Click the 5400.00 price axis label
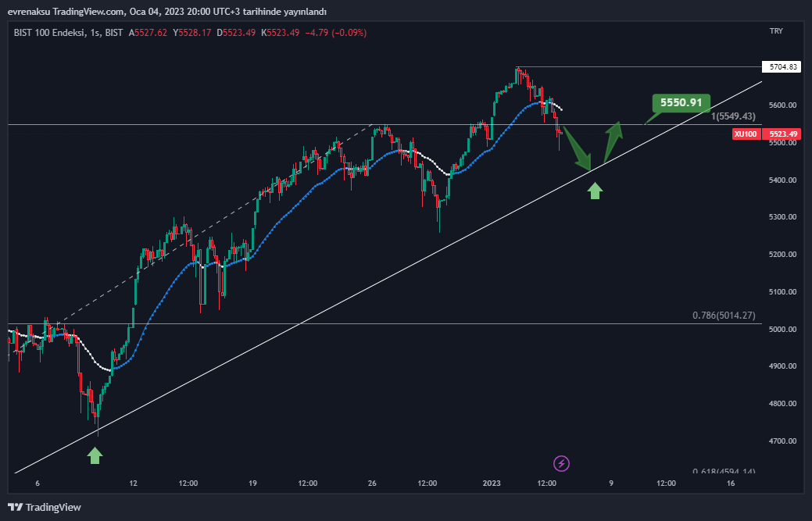This screenshot has height=521, width=812. [x=782, y=180]
